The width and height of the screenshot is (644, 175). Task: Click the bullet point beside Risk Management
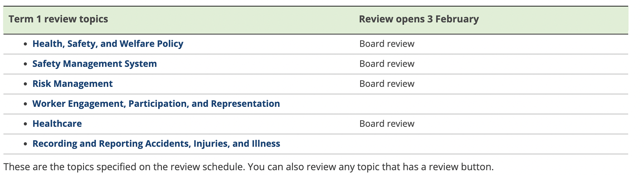[25, 84]
